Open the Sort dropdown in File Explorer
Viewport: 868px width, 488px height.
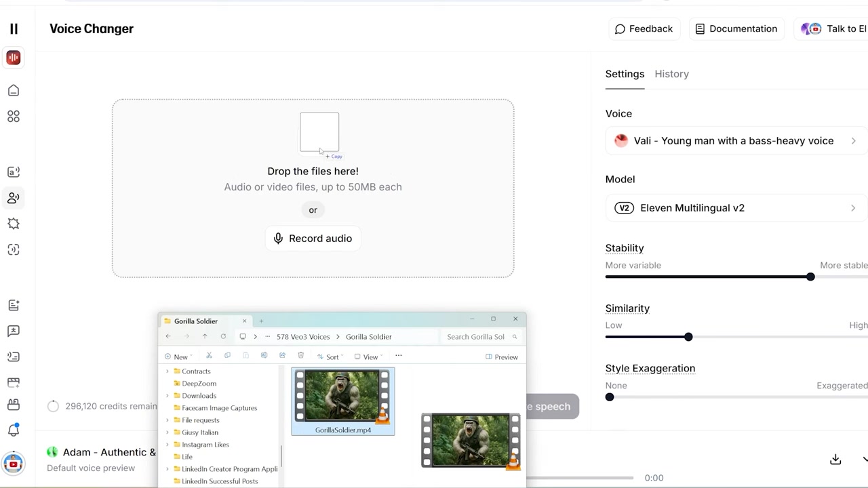pos(329,357)
